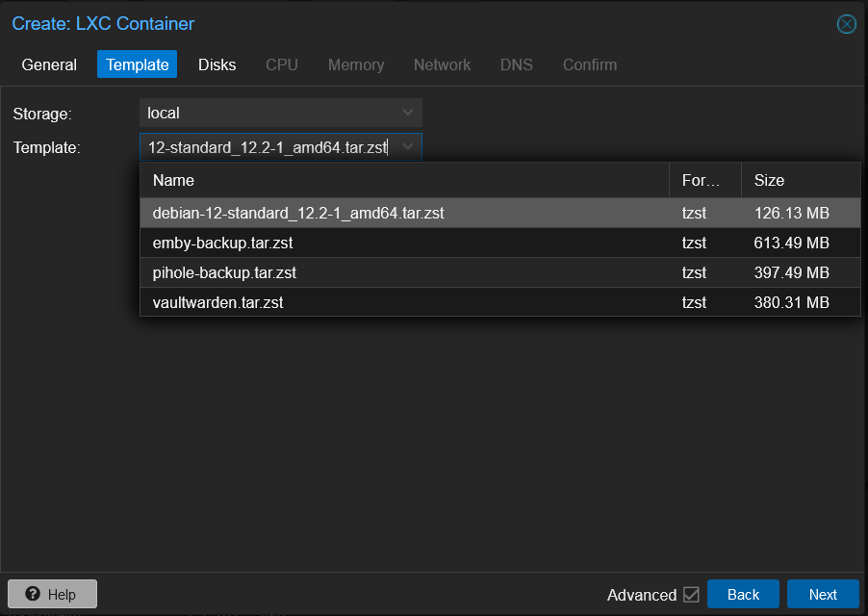
Task: Click the Storage dropdown chevron icon
Action: [x=407, y=113]
